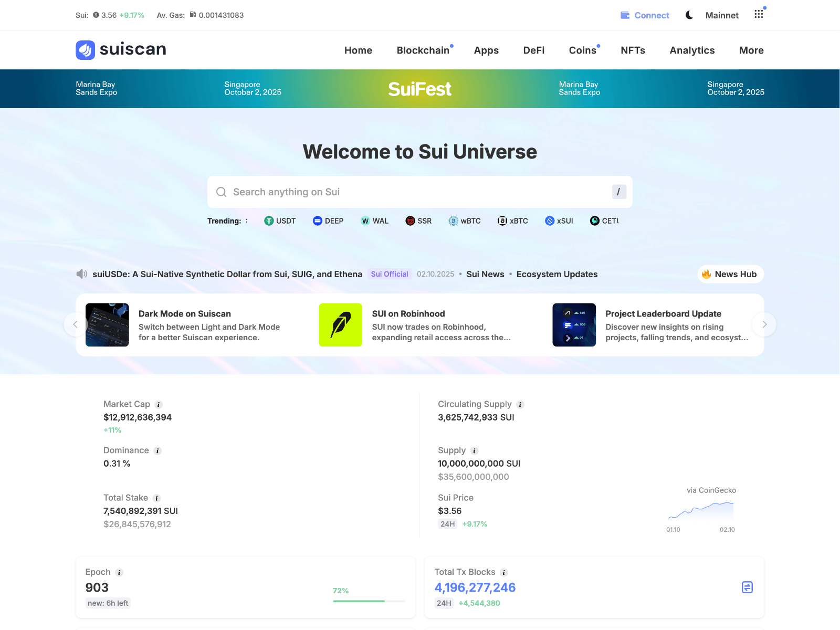Click Market Cap info icon
Viewport: 840px width, 630px height.
point(159,405)
